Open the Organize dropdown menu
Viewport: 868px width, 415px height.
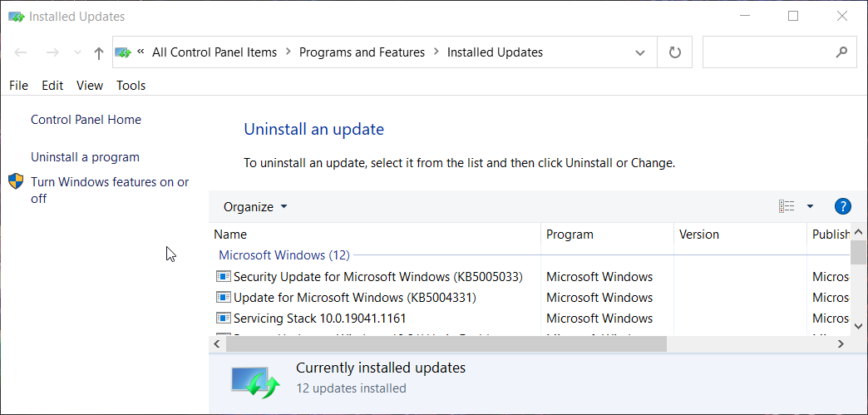click(x=255, y=206)
